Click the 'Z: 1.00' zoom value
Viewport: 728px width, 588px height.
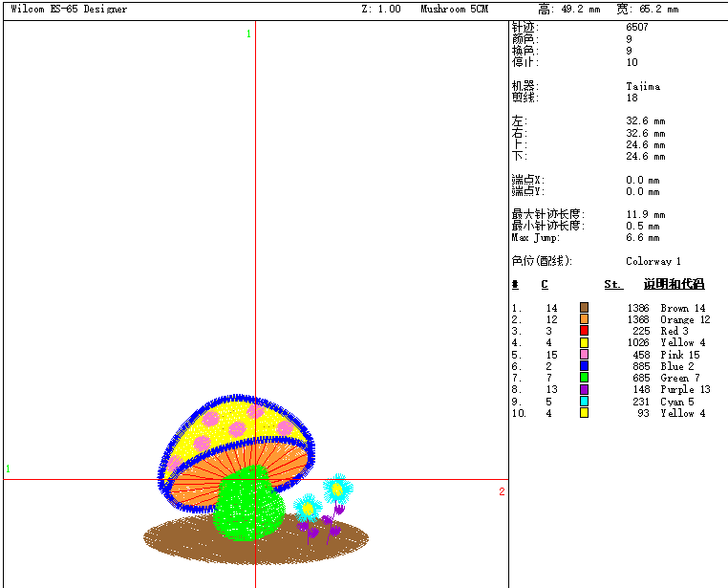tap(381, 9)
